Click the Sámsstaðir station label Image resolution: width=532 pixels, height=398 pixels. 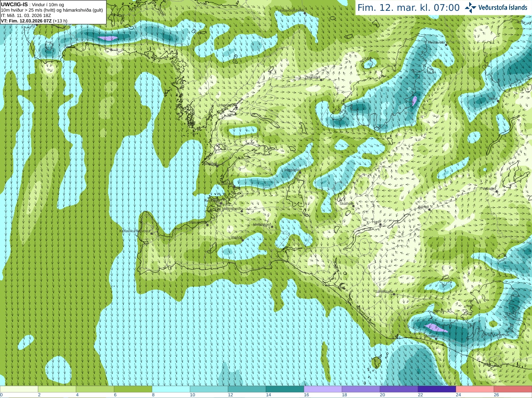[383, 292]
